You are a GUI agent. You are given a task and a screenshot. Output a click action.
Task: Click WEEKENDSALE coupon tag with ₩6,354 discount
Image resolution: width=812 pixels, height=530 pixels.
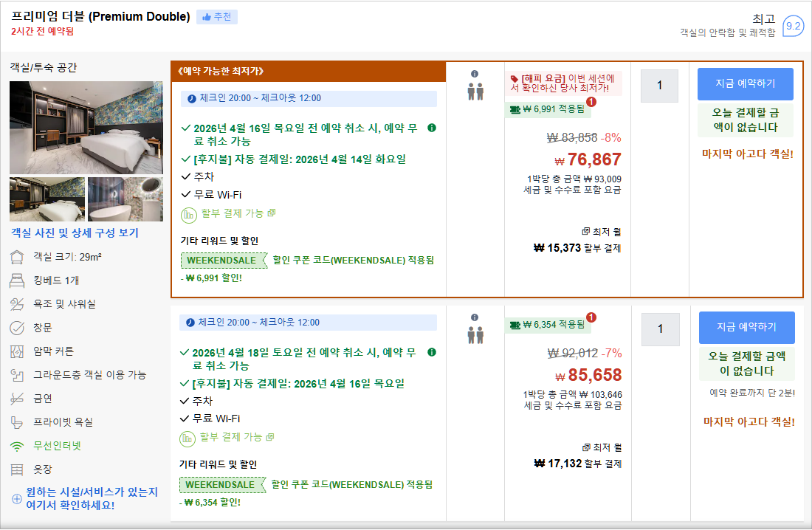pyautogui.click(x=223, y=484)
